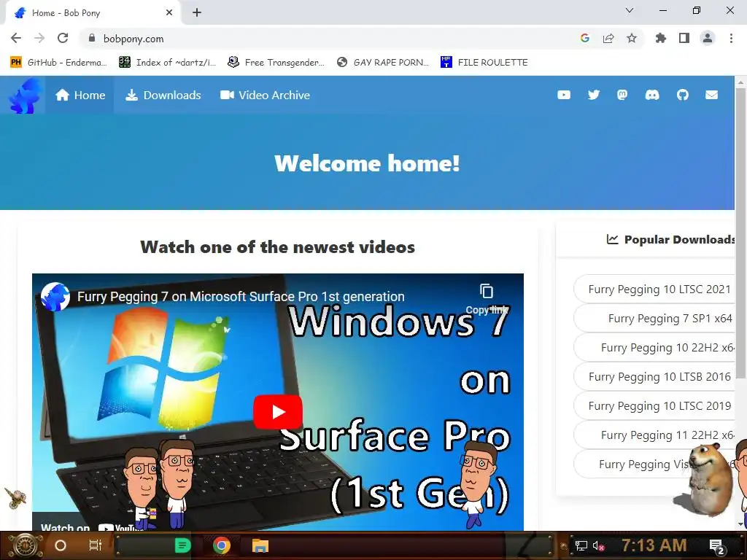Open the Video Archive navigation item
The height and width of the screenshot is (560, 747).
[x=265, y=96]
